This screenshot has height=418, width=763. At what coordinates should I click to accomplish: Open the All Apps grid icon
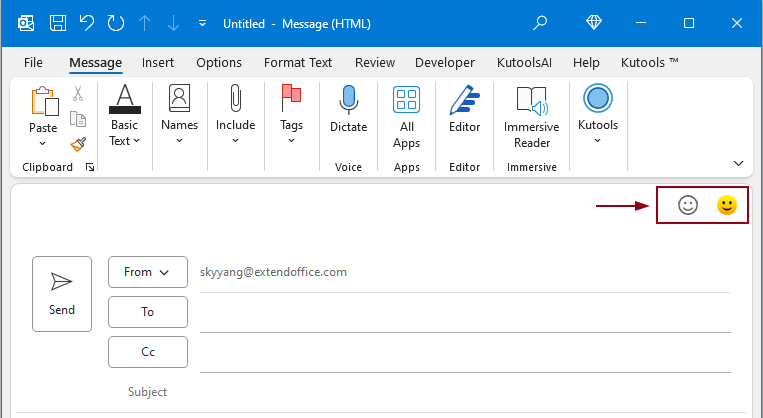406,101
